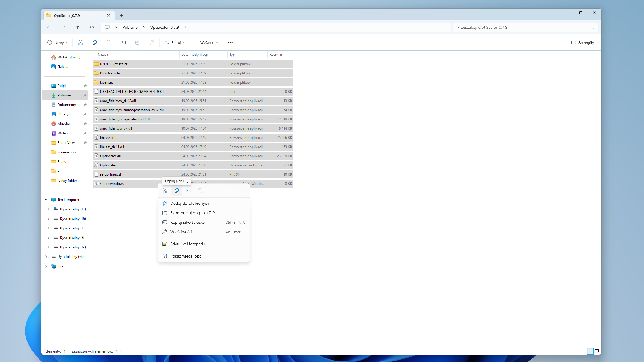Choose Kopiuj jako ścieżkę
Viewport: 644px width, 362px height.
click(204, 222)
